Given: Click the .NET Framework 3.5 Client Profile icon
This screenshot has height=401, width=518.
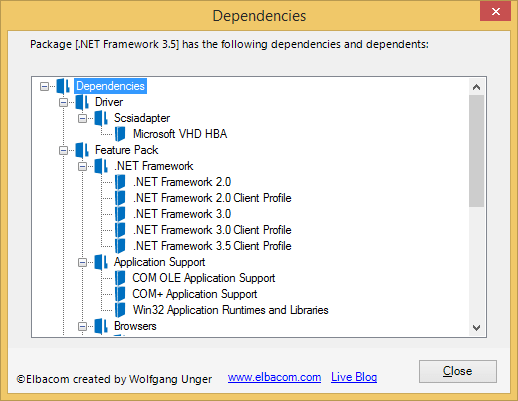Looking at the screenshot, I should pos(120,246).
